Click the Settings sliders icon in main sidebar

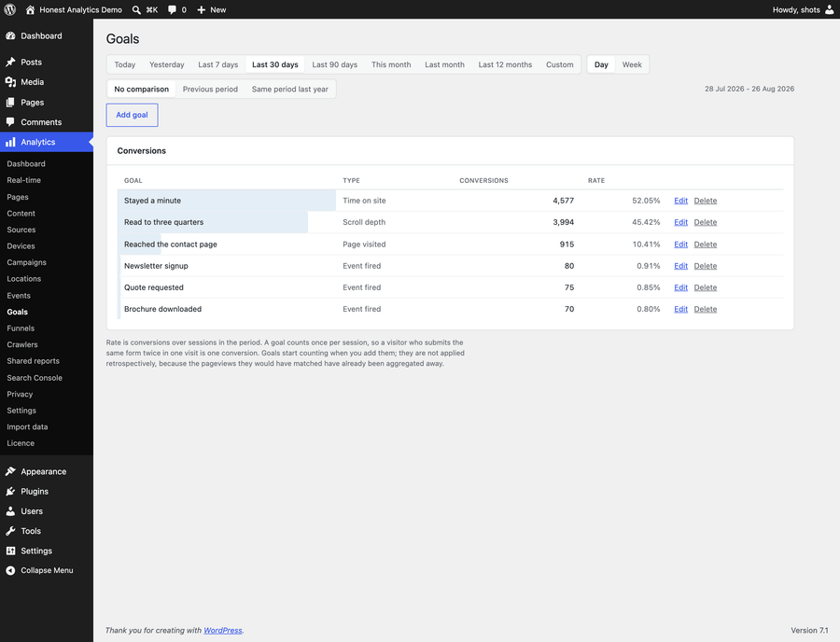pos(10,551)
